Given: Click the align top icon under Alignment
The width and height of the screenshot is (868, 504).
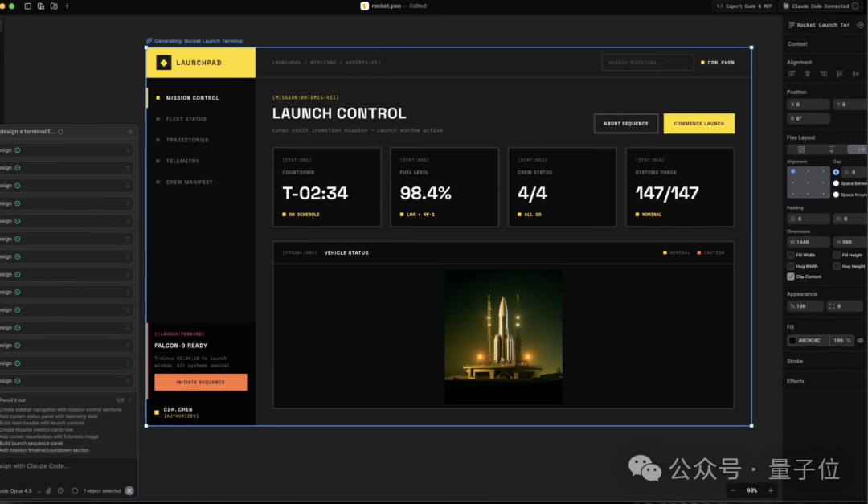Looking at the screenshot, I should pyautogui.click(x=839, y=74).
